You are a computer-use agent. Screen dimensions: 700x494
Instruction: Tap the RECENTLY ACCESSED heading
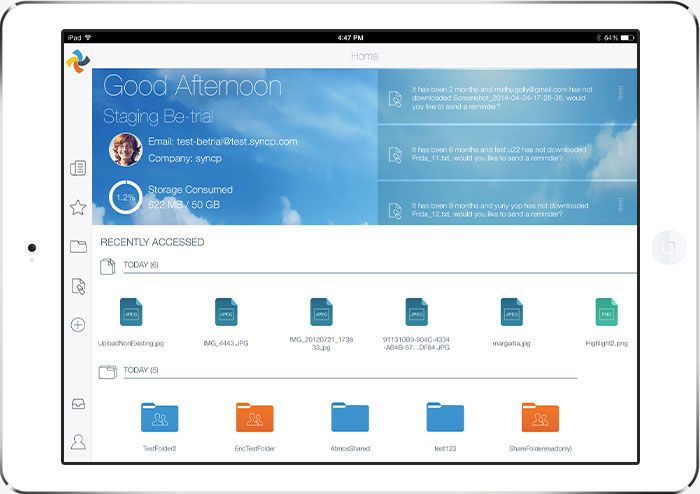[x=152, y=242]
